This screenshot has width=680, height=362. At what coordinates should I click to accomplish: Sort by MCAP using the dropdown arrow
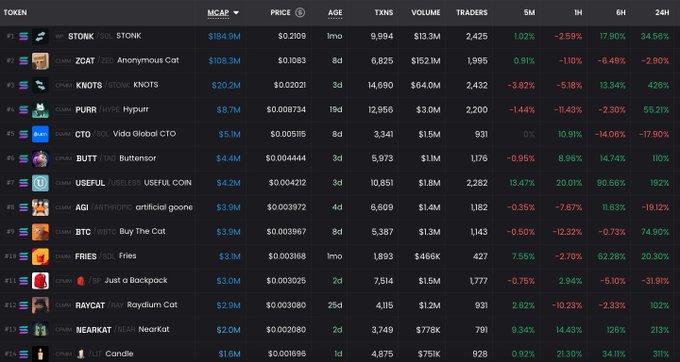click(236, 13)
